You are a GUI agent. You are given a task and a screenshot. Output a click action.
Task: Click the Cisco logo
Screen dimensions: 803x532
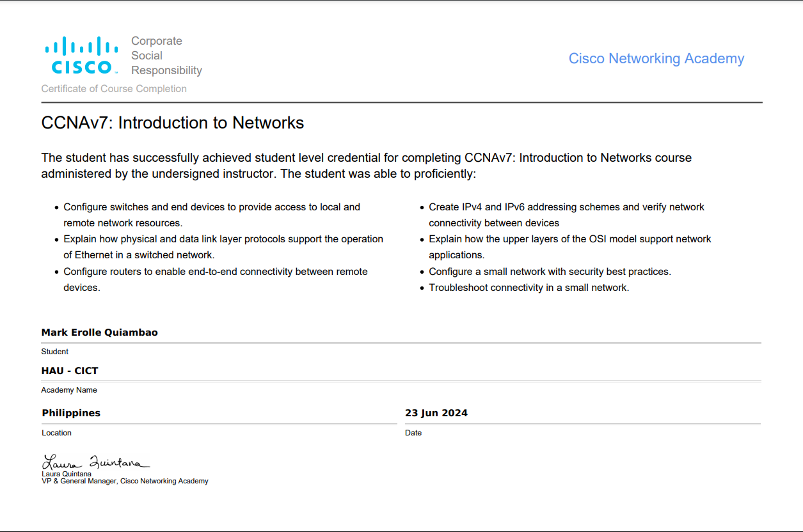click(81, 56)
